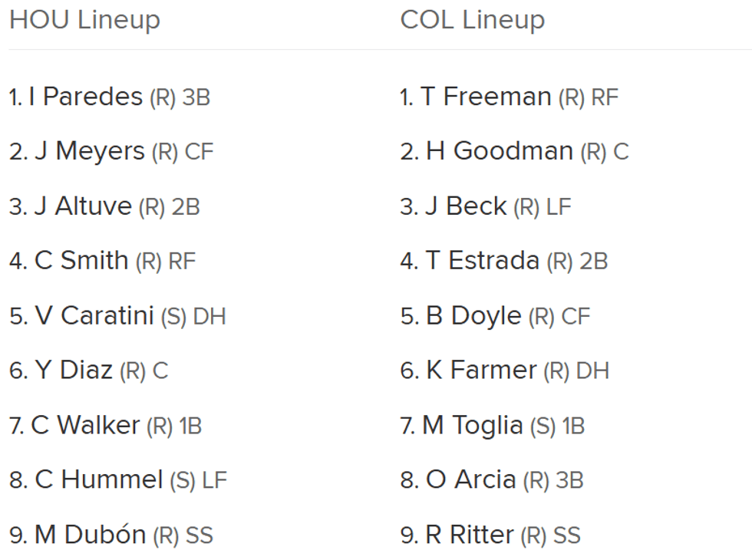Select B Doyle center fielder
Screen dimensions: 752x560
pyautogui.click(x=473, y=316)
